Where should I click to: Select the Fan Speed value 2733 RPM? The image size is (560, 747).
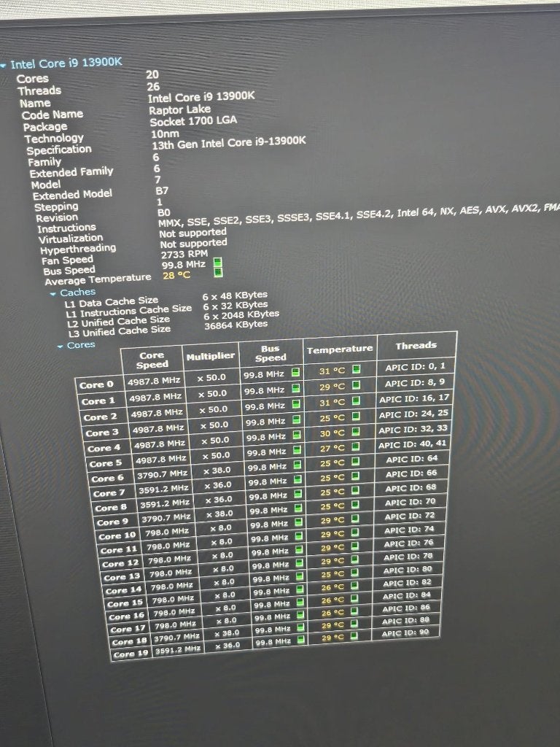point(184,254)
